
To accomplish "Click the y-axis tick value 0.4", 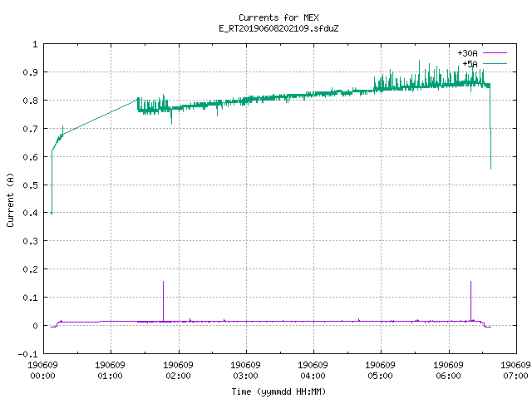I will pos(30,213).
